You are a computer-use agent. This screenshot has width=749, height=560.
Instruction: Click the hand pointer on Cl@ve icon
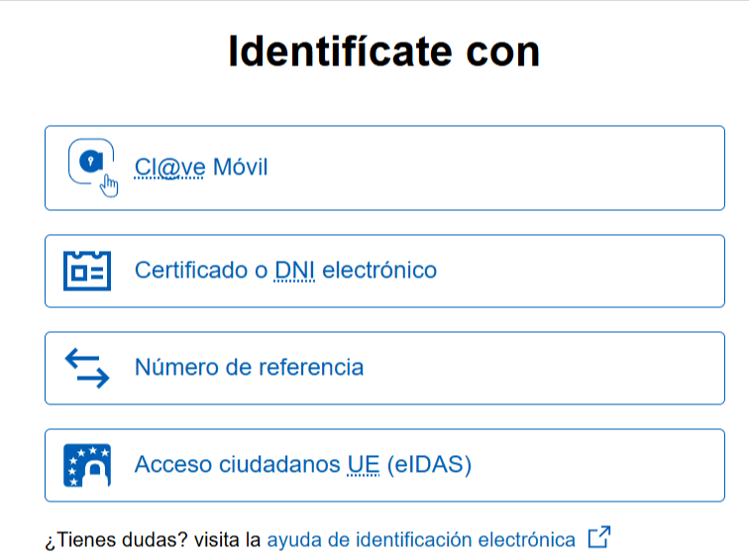(x=109, y=185)
